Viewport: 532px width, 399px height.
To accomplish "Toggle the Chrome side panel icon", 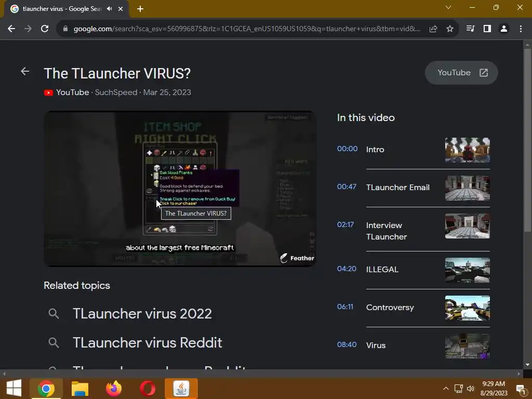I will pos(487,29).
